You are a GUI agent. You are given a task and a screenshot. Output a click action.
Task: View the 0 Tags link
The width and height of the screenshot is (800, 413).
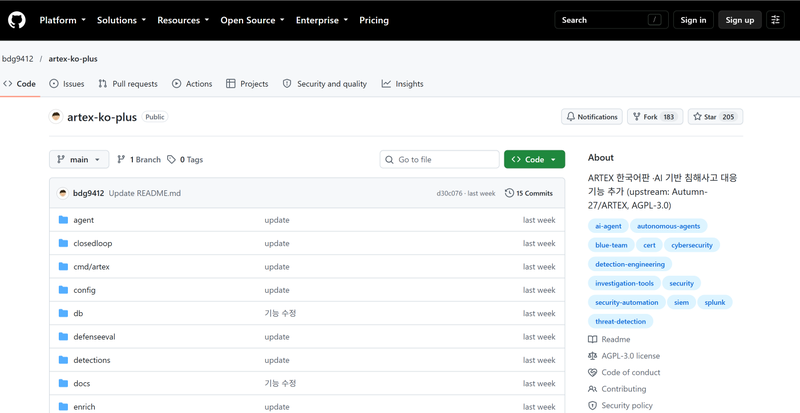pos(185,160)
